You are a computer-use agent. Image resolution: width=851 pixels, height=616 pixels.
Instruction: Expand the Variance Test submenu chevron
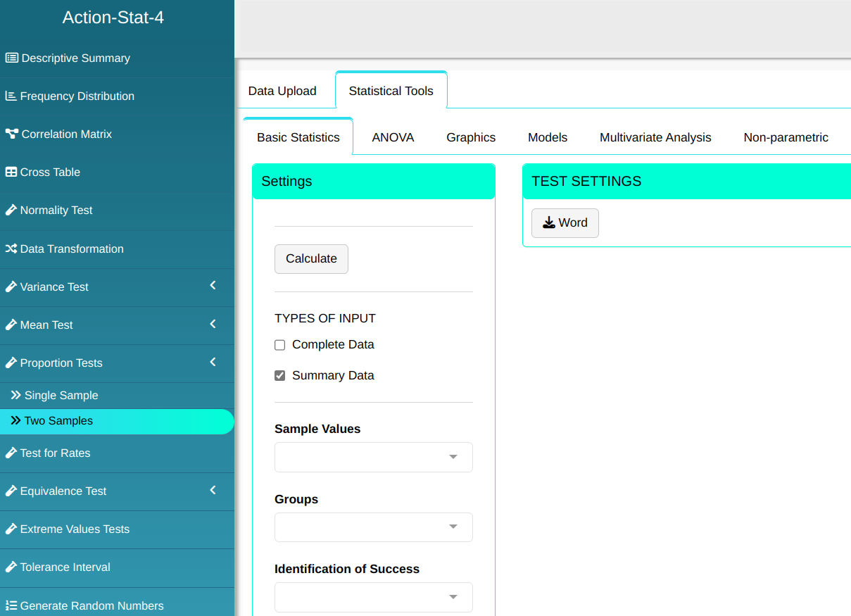(x=213, y=286)
